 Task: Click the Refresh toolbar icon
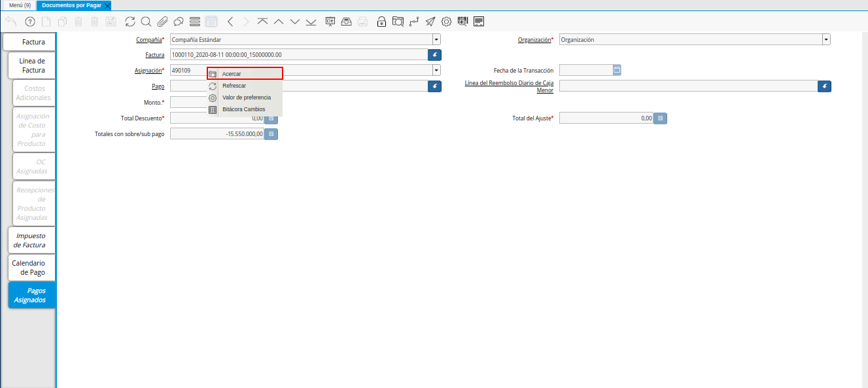[x=130, y=22]
